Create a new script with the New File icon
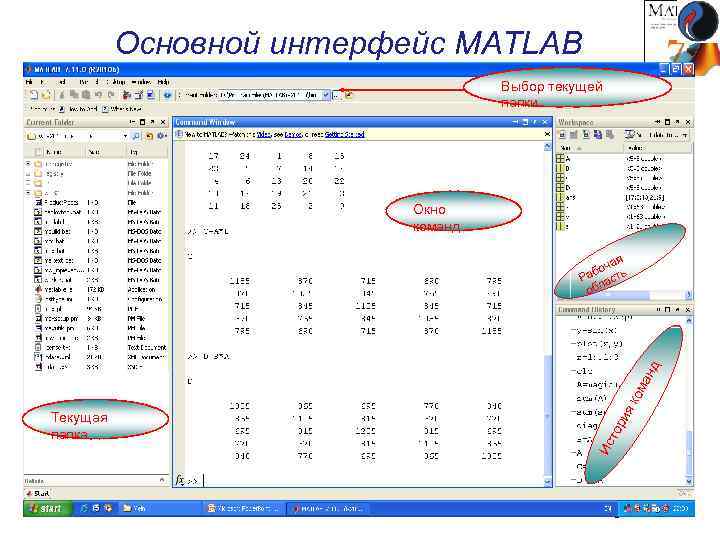Viewport: 720px width, 540px height. pyautogui.click(x=34, y=95)
